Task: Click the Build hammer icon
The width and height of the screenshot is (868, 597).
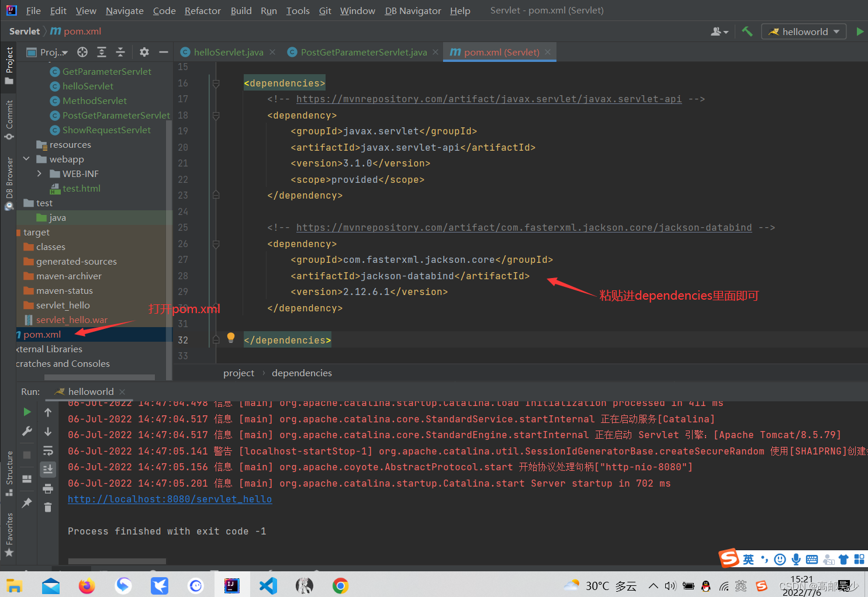Action: point(747,32)
